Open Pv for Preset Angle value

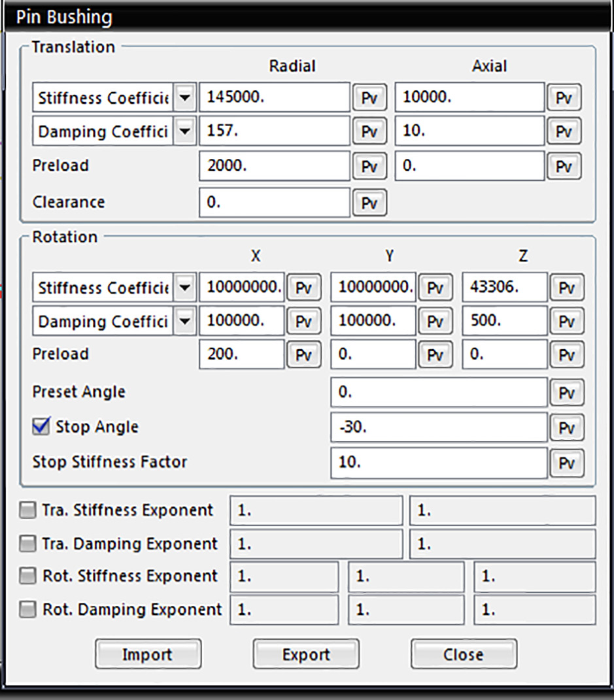(x=566, y=393)
